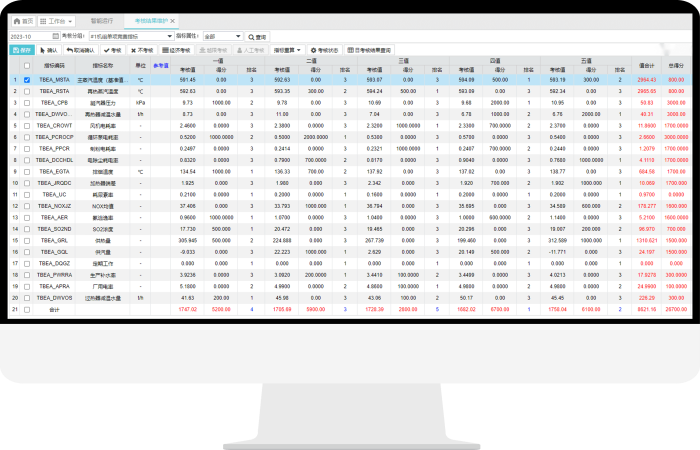This screenshot has height=450, width=700.
Task: Click the 不考核 cross button
Action: pyautogui.click(x=139, y=49)
